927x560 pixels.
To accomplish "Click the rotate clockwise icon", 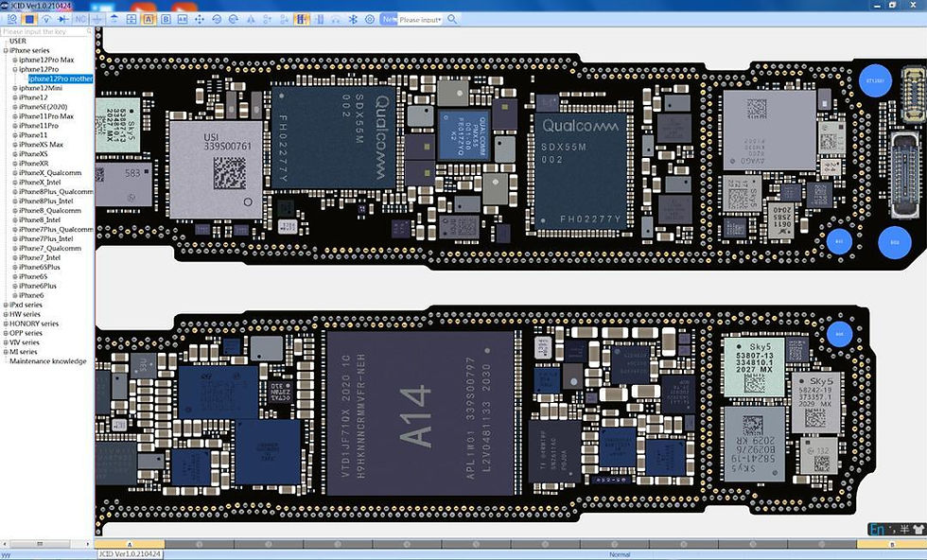I will [x=234, y=20].
